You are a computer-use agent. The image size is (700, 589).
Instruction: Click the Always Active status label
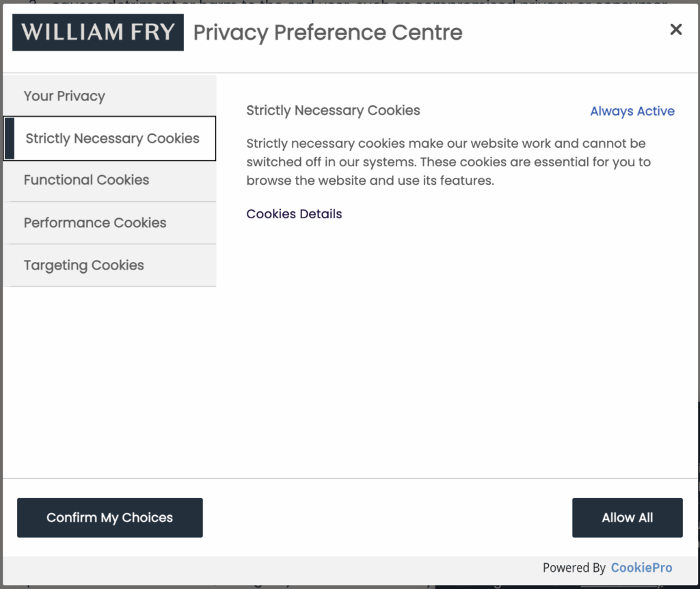632,112
